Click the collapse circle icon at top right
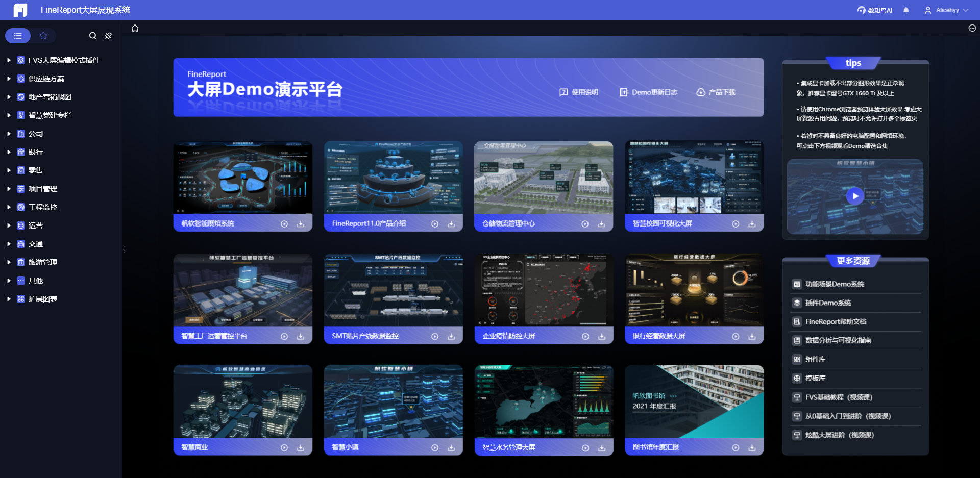The image size is (980, 478). pyautogui.click(x=972, y=28)
